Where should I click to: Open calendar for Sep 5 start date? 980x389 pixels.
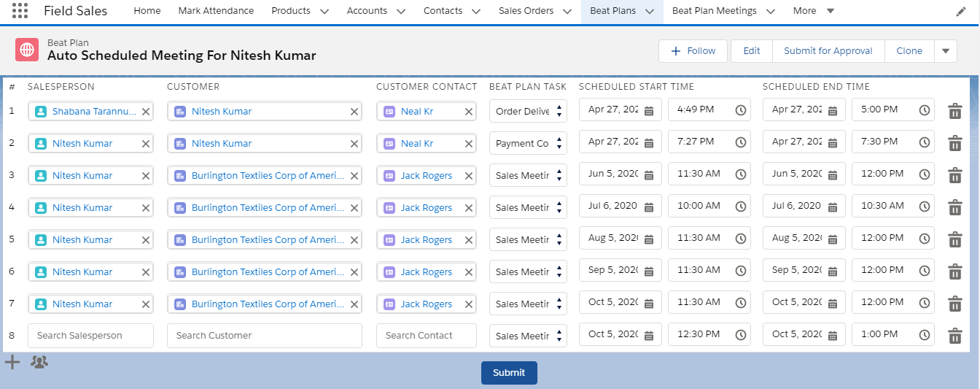649,271
